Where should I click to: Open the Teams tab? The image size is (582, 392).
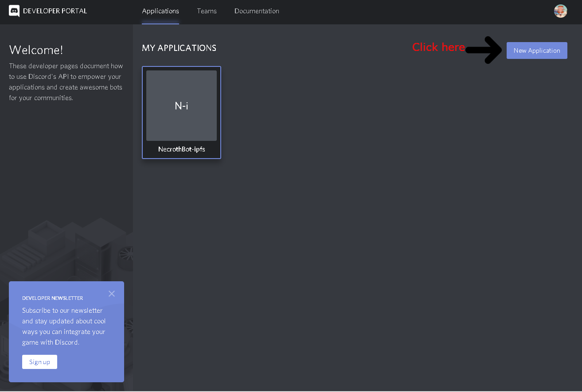click(x=207, y=11)
